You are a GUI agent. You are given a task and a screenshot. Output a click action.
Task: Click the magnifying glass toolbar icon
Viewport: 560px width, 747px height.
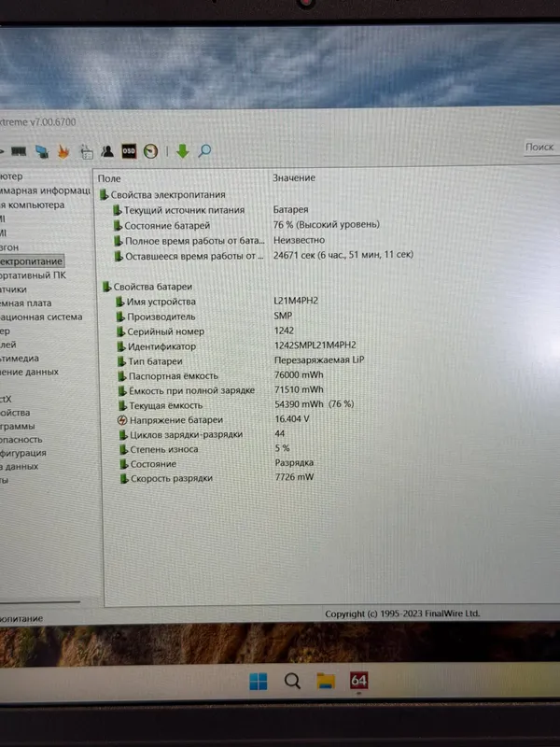point(204,151)
